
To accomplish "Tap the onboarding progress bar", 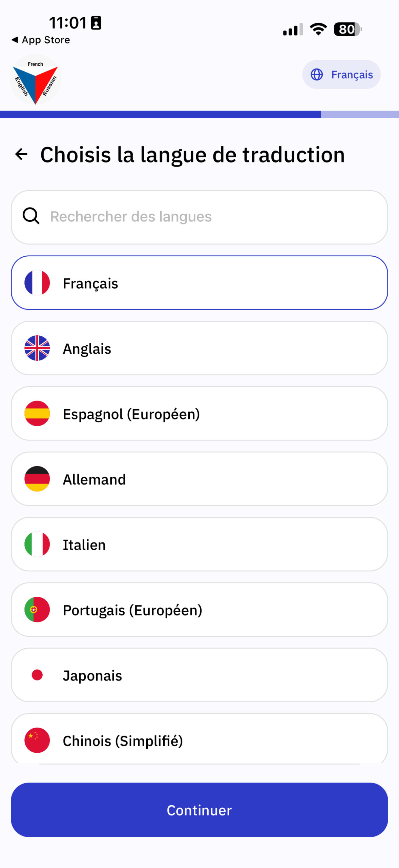I will click(199, 114).
